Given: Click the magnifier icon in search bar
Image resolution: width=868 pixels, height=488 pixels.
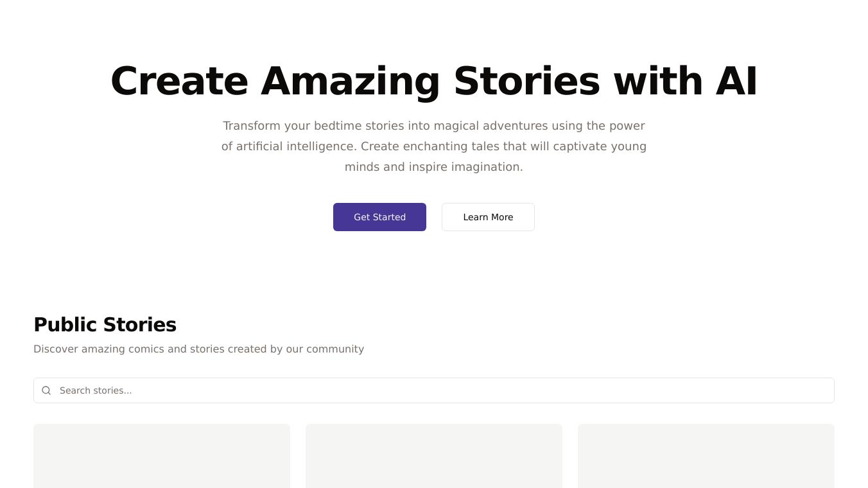Looking at the screenshot, I should coord(46,390).
